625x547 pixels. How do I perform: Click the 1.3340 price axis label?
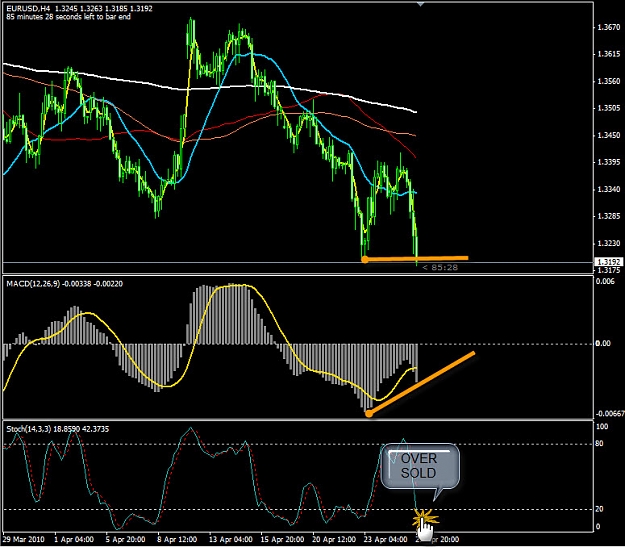click(x=609, y=189)
